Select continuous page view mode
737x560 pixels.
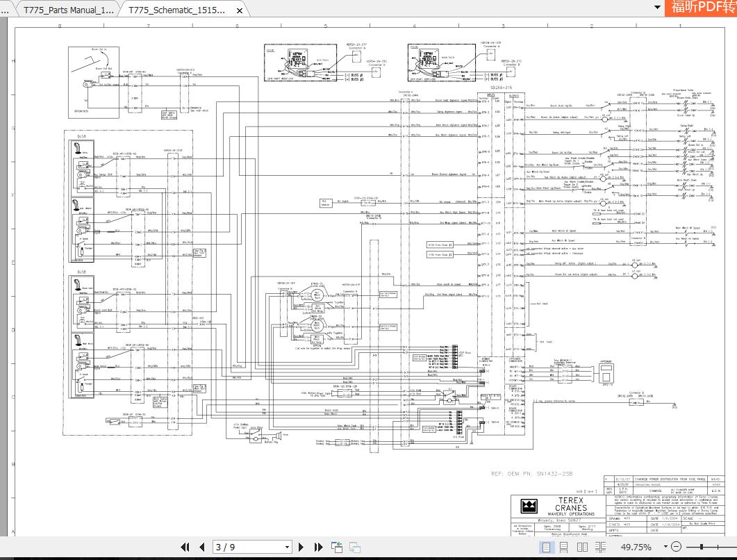tap(563, 547)
